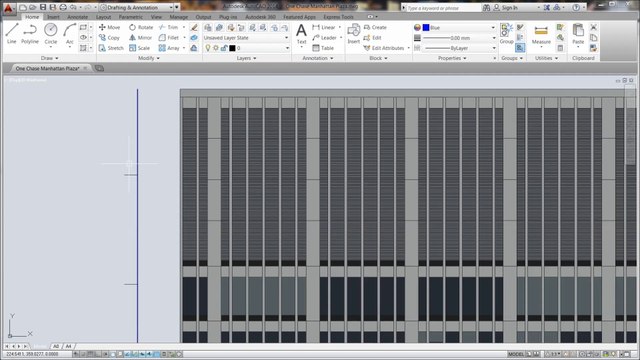640x360 pixels.
Task: Open the Help question mark button
Action: click(x=576, y=8)
